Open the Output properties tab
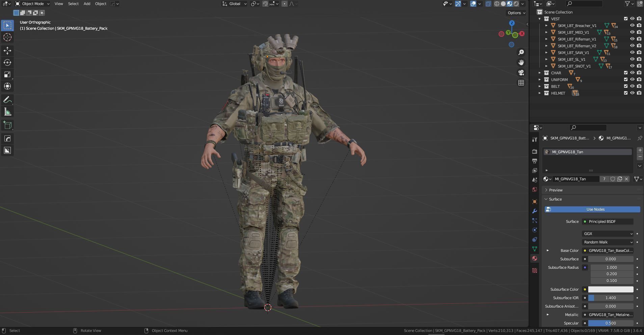The height and width of the screenshot is (335, 644). [534, 161]
